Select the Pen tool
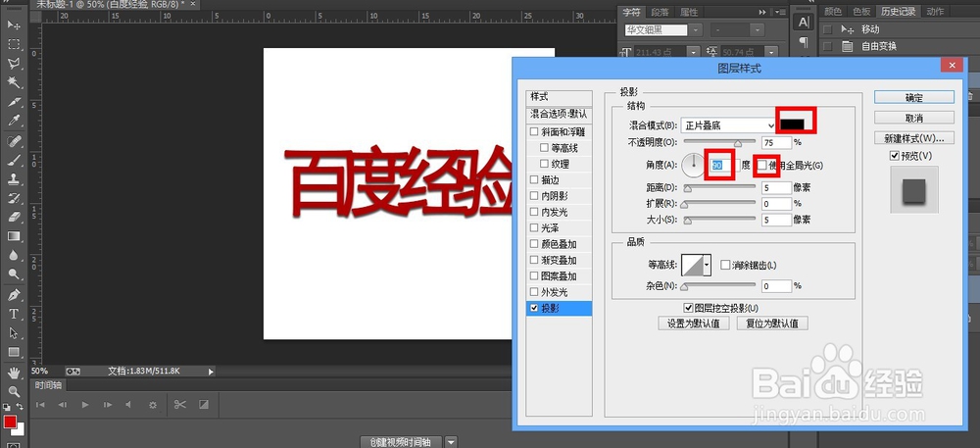This screenshot has height=448, width=980. coord(14,295)
